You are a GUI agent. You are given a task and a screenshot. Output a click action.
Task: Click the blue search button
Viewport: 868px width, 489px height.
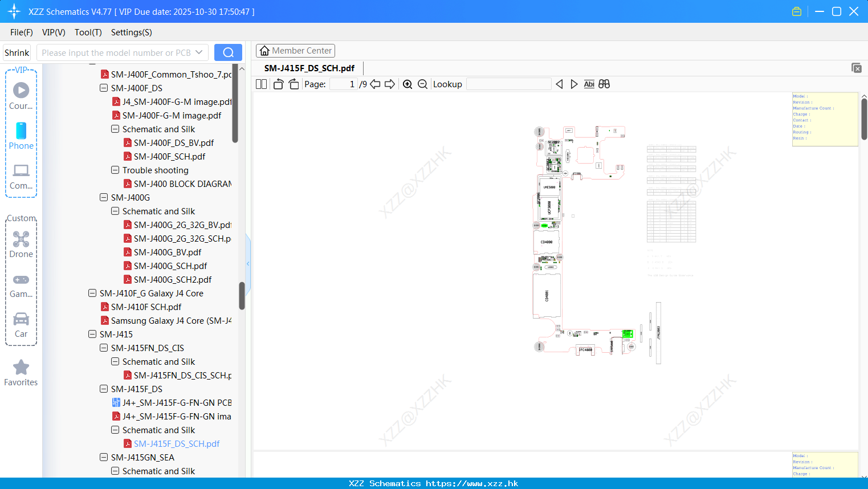point(228,52)
